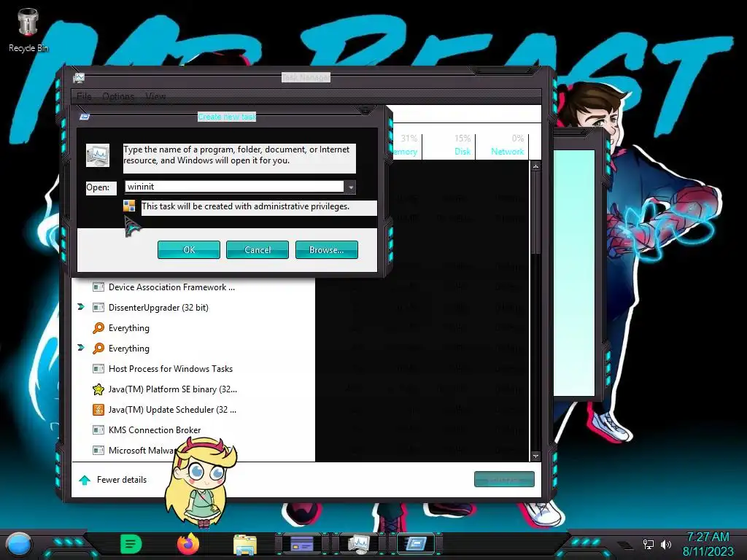747x560 pixels.
Task: Sort by the Memory column header
Action: (404, 152)
